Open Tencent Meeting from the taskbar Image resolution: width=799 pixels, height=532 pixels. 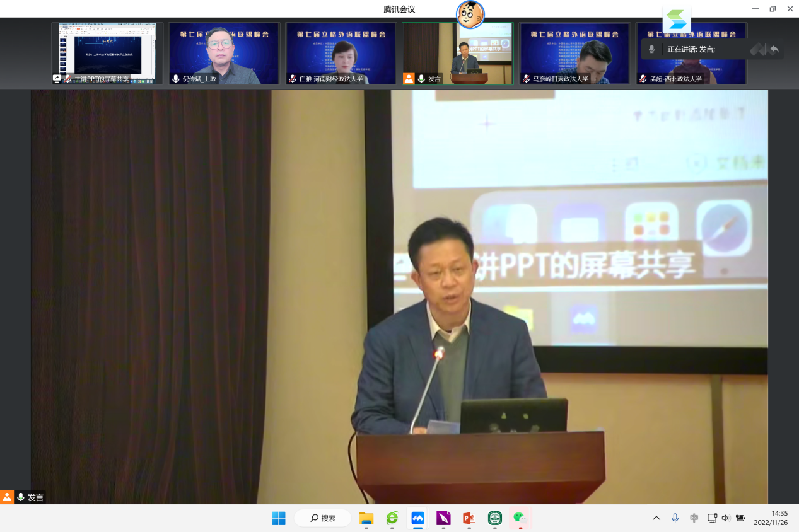click(x=417, y=518)
